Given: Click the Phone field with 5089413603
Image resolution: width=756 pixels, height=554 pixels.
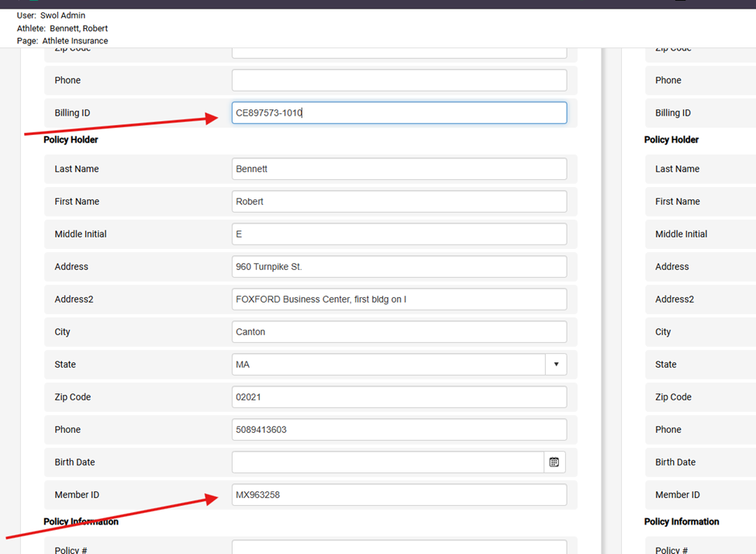Looking at the screenshot, I should 399,430.
